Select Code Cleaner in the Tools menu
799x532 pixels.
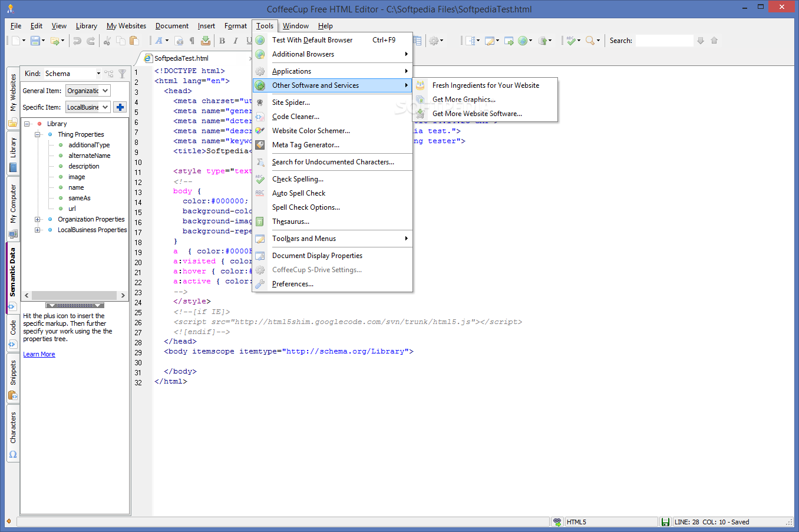coord(332,117)
